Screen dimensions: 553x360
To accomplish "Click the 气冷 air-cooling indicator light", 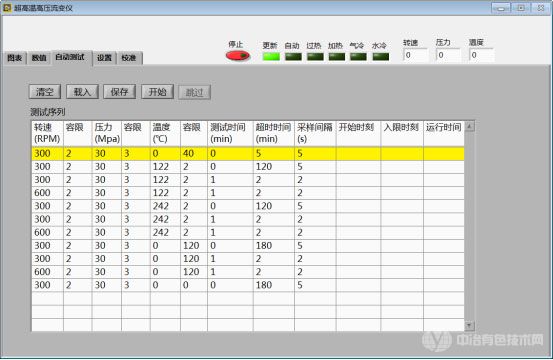I will point(358,56).
